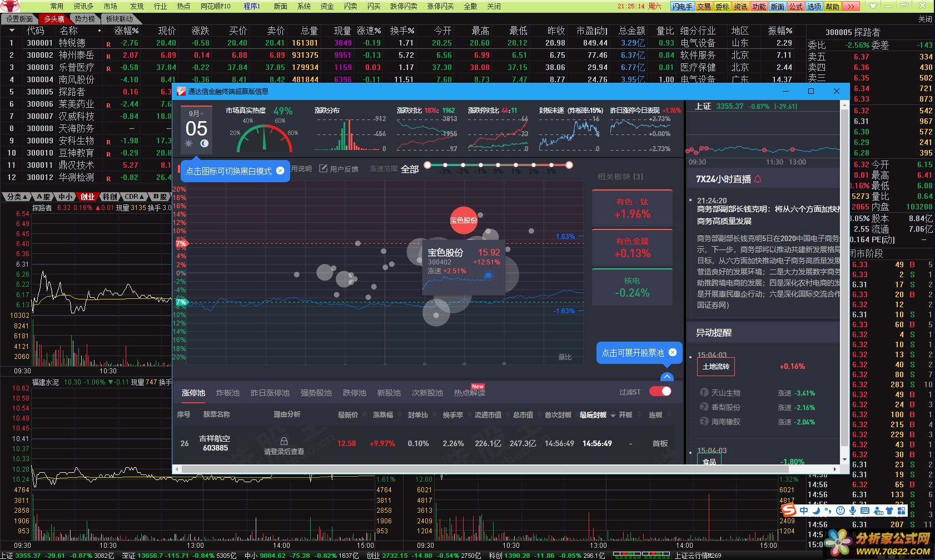Expand more toolbar items with >> button
935x560 pixels.
pyautogui.click(x=851, y=6)
